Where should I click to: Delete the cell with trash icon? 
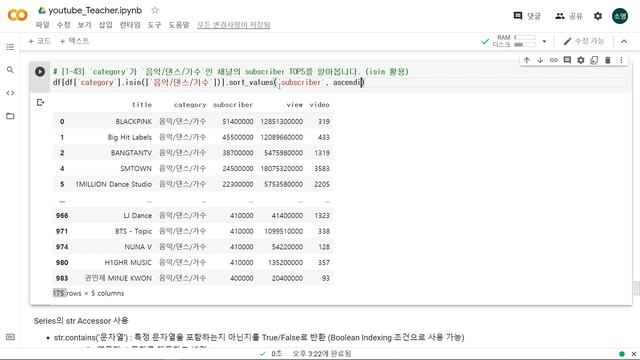[x=607, y=60]
